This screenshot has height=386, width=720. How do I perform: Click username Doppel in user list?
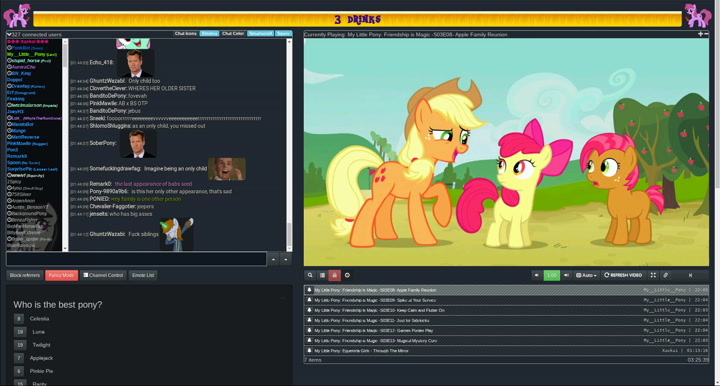(x=15, y=80)
